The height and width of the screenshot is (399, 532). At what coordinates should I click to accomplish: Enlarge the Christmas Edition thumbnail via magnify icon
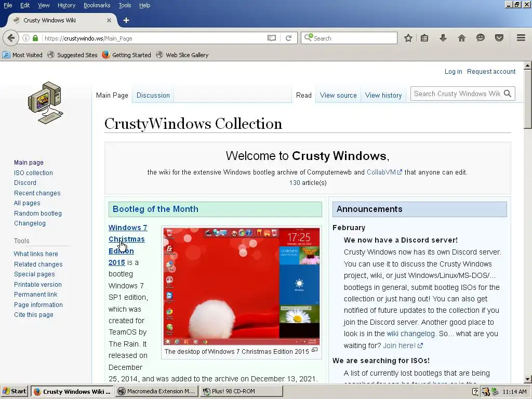314,350
